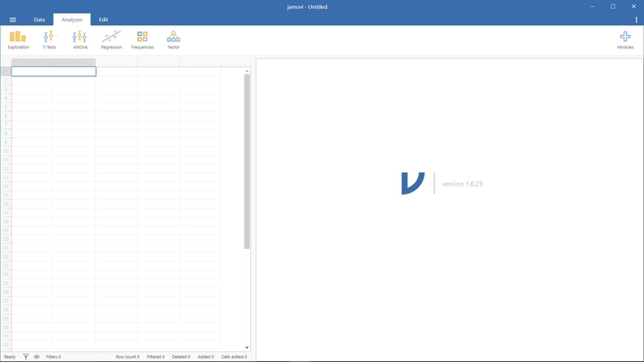The image size is (644, 362).
Task: Click the Cells edited 0 status text
Action: (x=234, y=357)
